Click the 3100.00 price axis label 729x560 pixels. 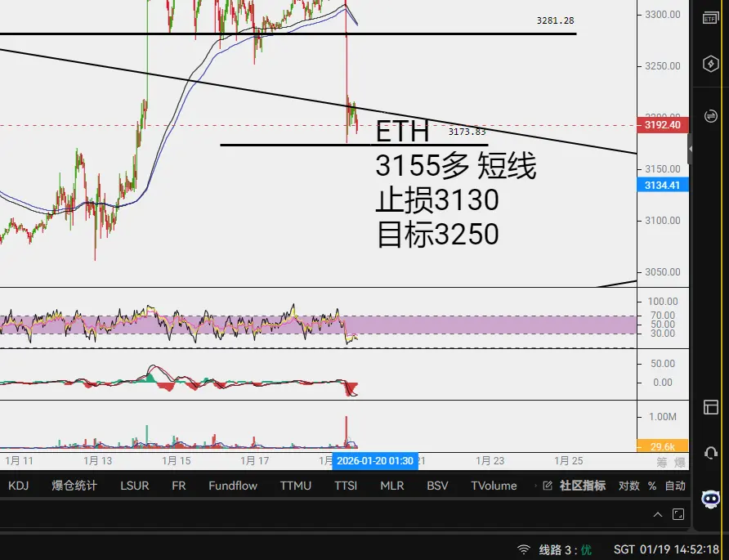[x=663, y=221]
